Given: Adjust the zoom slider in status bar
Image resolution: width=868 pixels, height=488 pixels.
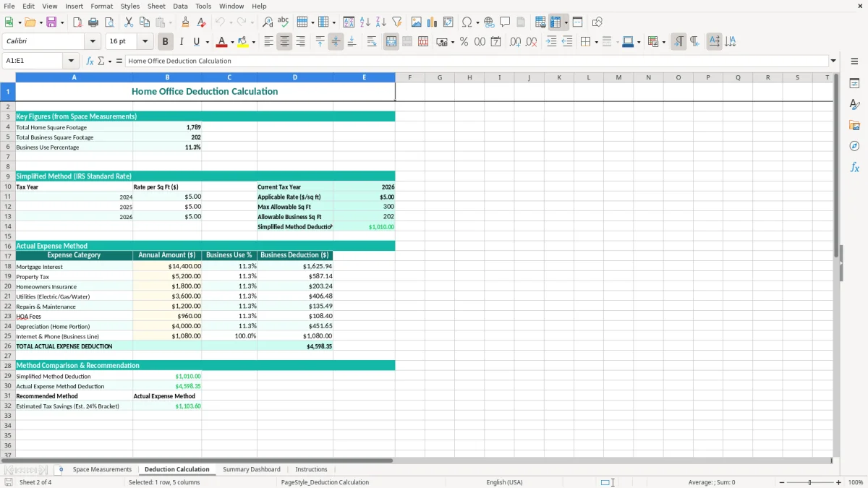Looking at the screenshot, I should pos(810,482).
